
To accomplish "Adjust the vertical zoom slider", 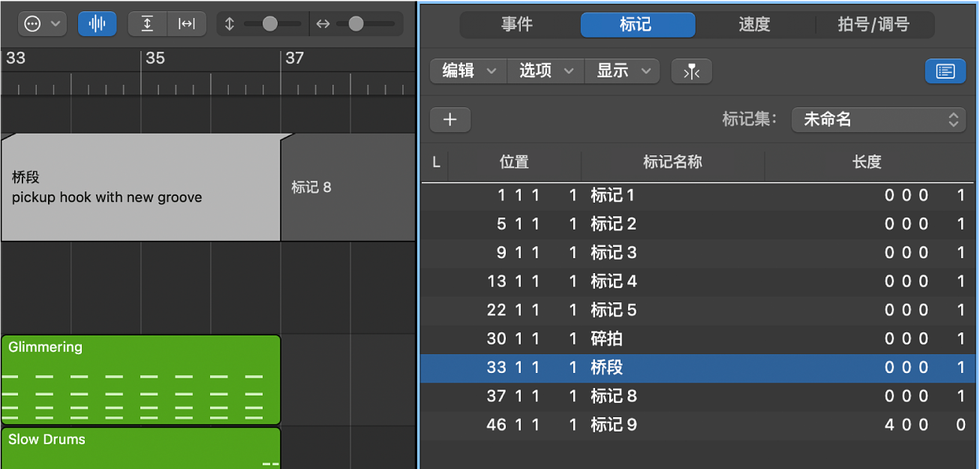I will pyautogui.click(x=269, y=24).
